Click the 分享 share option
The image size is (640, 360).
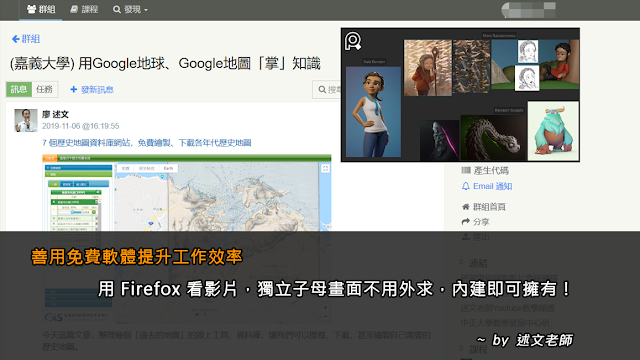(476, 222)
